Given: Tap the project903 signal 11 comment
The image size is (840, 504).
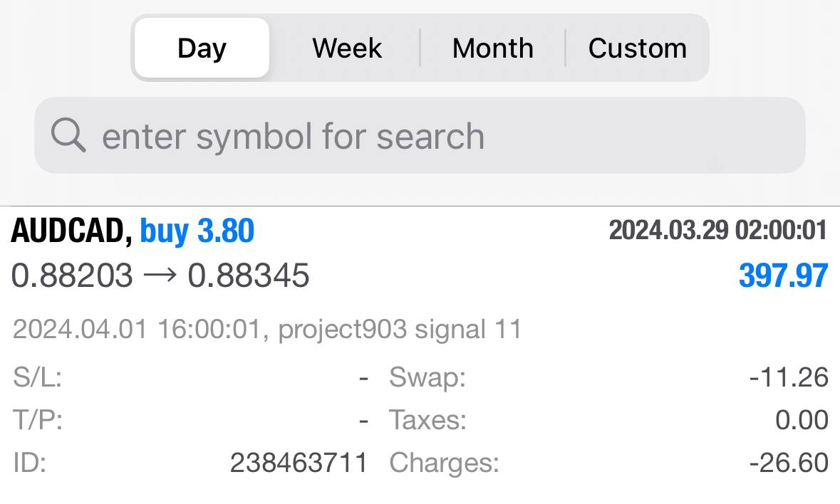Looking at the screenshot, I should pos(400,329).
